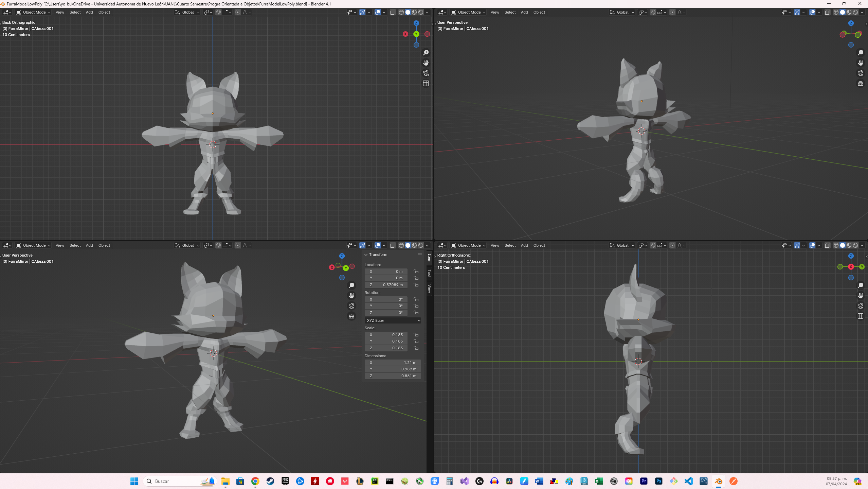Select wireframe shading in the Back Orthographic viewport header
The height and width of the screenshot is (489, 868).
click(401, 12)
